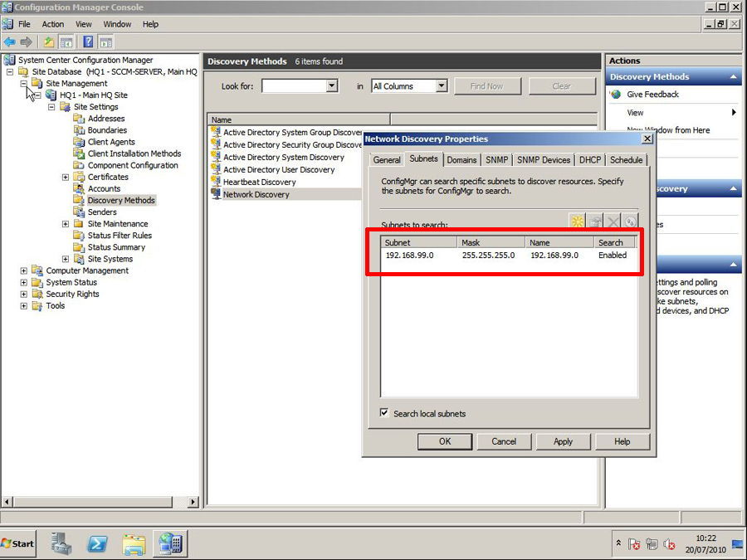Image resolution: width=747 pixels, height=560 pixels.
Task: Select the Component Configuration node
Action: [133, 165]
